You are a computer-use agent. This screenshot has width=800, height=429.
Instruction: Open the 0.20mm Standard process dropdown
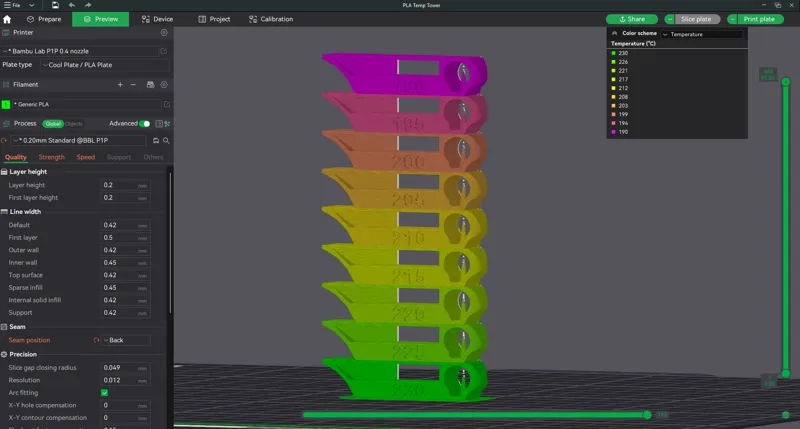click(80, 140)
